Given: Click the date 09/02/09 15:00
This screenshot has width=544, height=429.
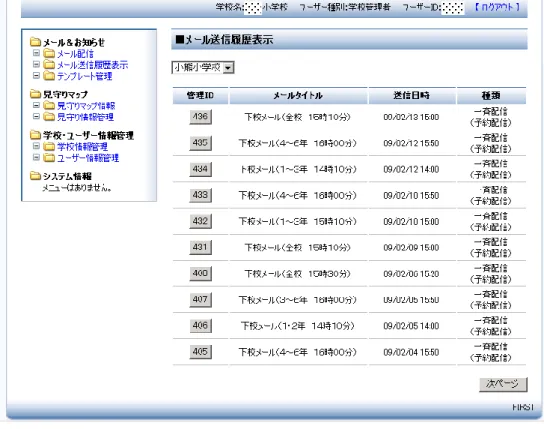Looking at the screenshot, I should pos(411,248).
